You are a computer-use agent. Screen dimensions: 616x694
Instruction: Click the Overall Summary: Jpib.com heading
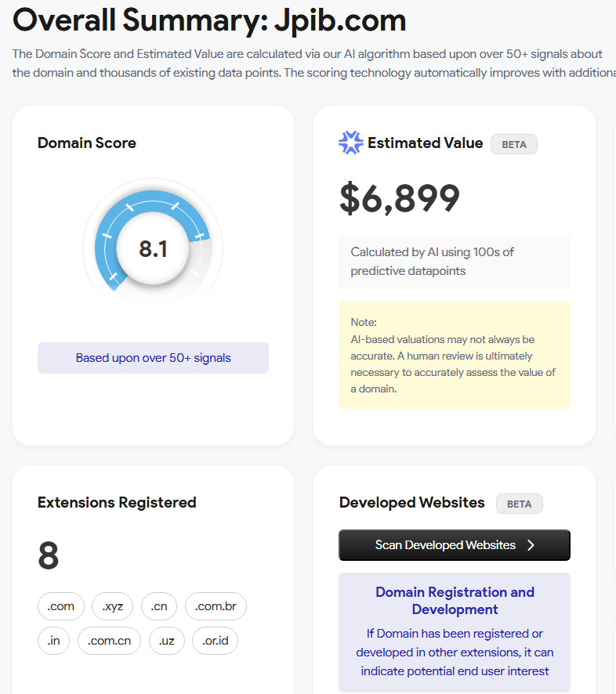click(x=209, y=20)
